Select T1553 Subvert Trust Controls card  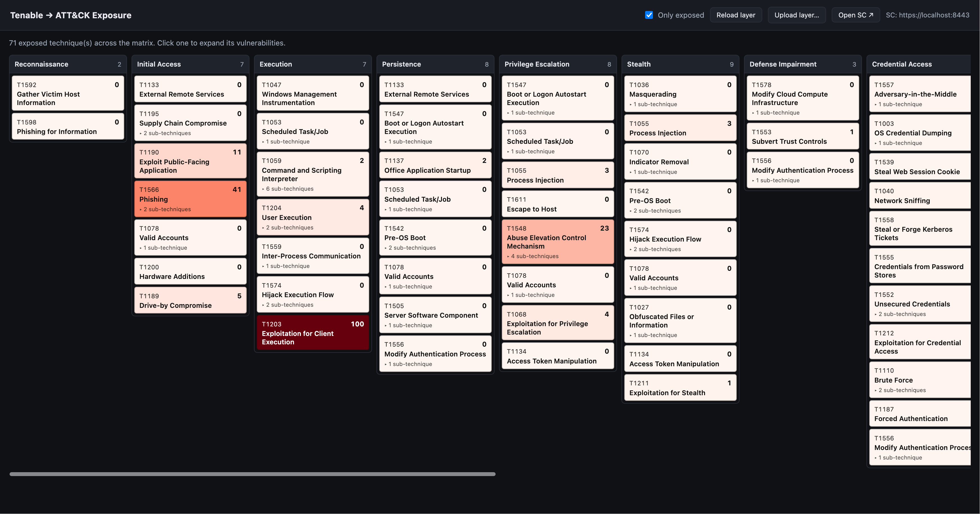coord(803,136)
